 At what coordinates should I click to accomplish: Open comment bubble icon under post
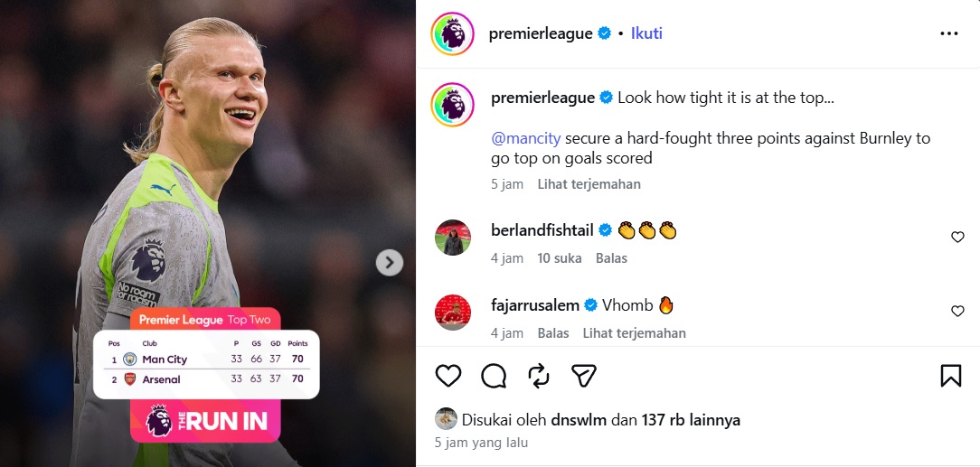coord(494,376)
